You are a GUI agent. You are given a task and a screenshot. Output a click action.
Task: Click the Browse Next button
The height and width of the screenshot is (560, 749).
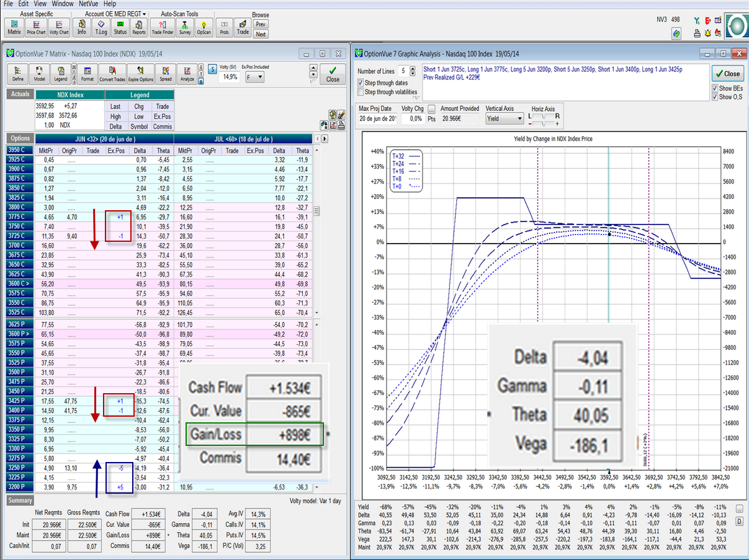(x=261, y=34)
